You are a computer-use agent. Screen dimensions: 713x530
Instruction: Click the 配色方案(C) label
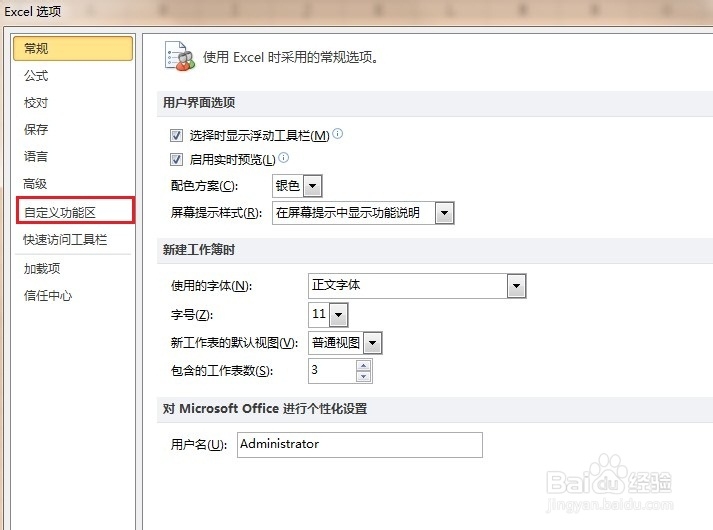(x=204, y=186)
